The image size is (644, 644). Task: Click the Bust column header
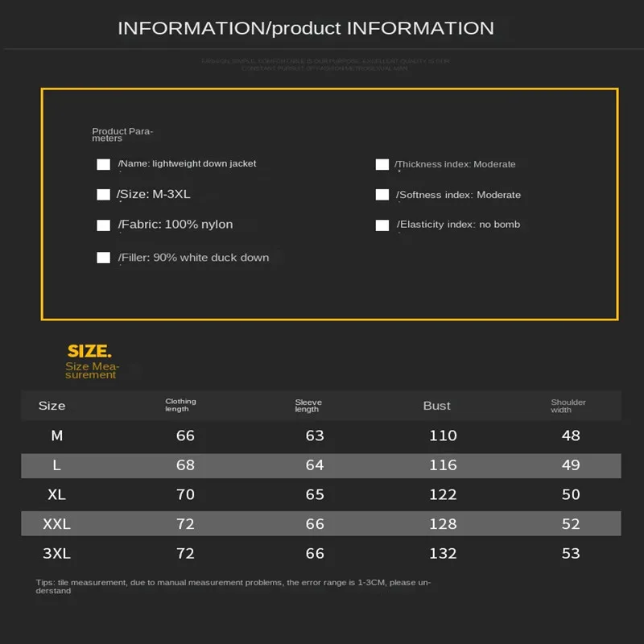coord(436,406)
